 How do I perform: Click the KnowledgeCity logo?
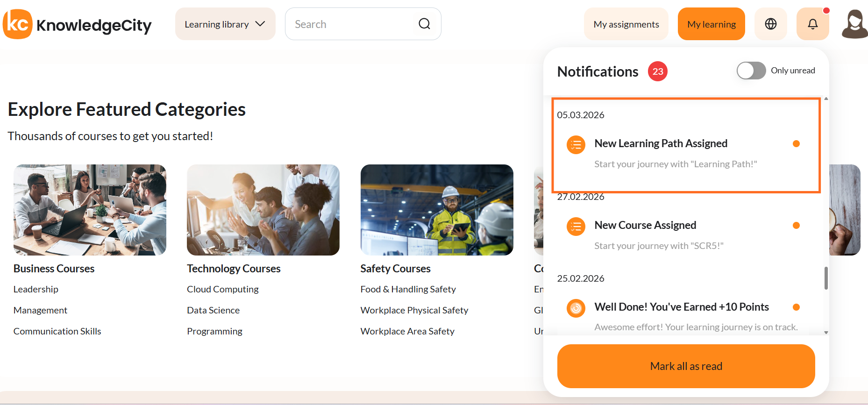pyautogui.click(x=78, y=24)
